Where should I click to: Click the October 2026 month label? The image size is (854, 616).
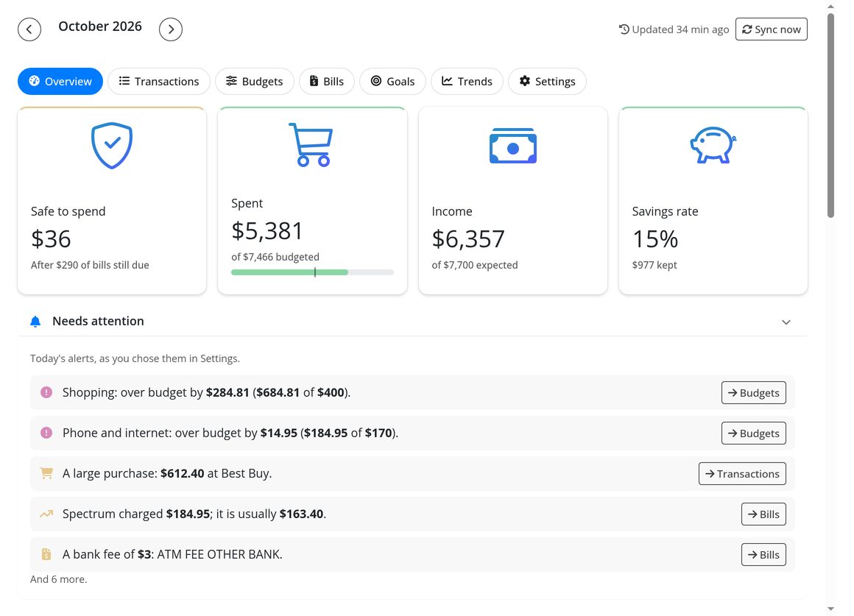click(x=100, y=26)
